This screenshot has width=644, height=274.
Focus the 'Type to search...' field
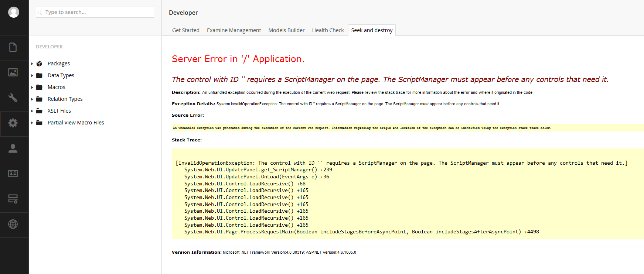click(x=95, y=12)
